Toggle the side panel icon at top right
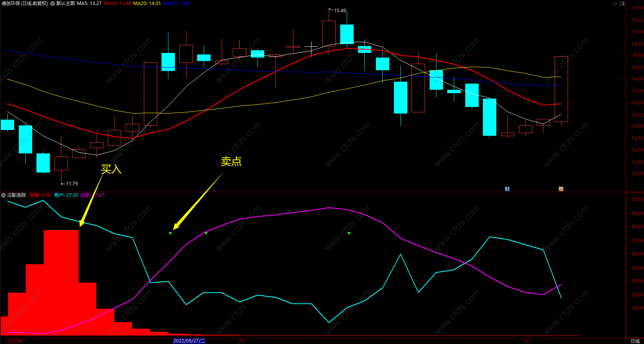 (x=622, y=3)
